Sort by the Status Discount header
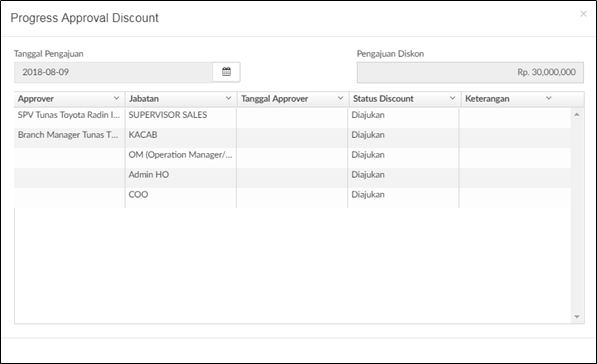This screenshot has height=364, width=597. (383, 99)
